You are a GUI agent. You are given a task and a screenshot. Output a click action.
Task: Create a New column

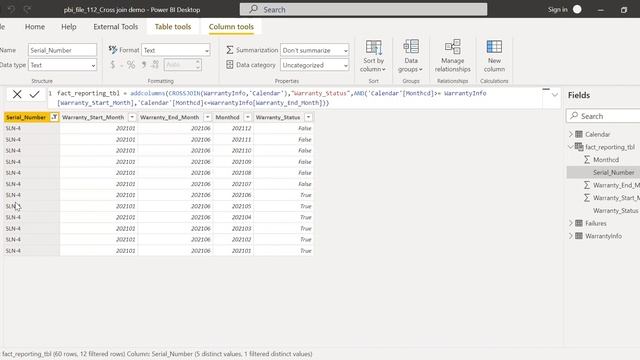pyautogui.click(x=494, y=56)
